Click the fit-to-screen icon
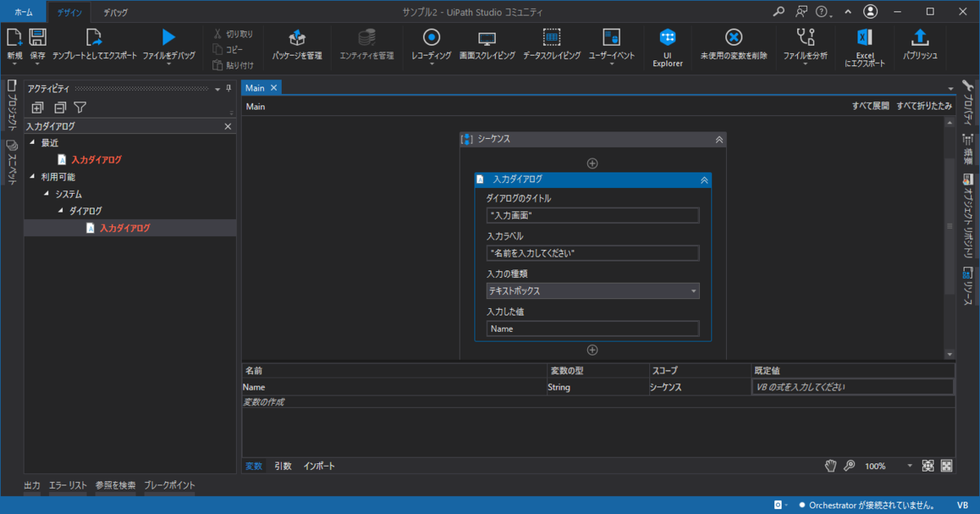The image size is (980, 514). pos(928,466)
